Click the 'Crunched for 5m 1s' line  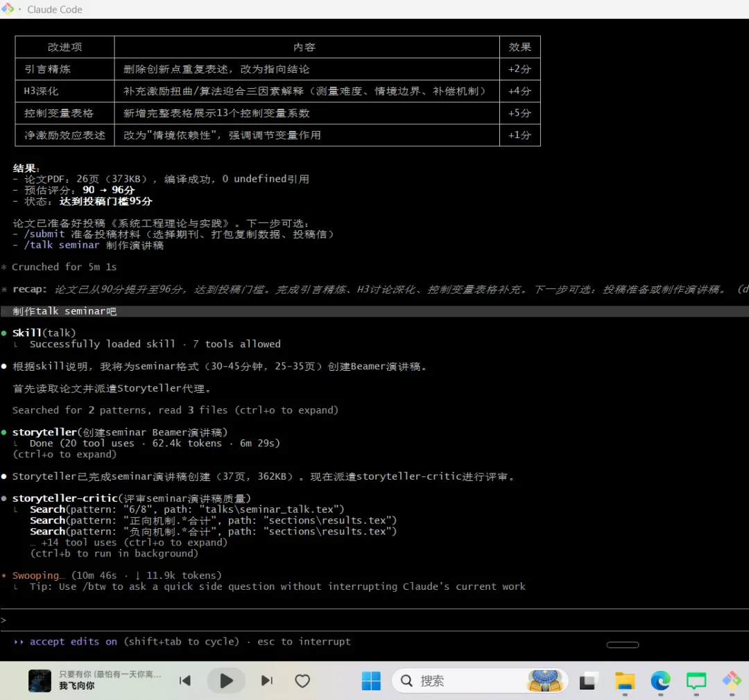tap(64, 267)
